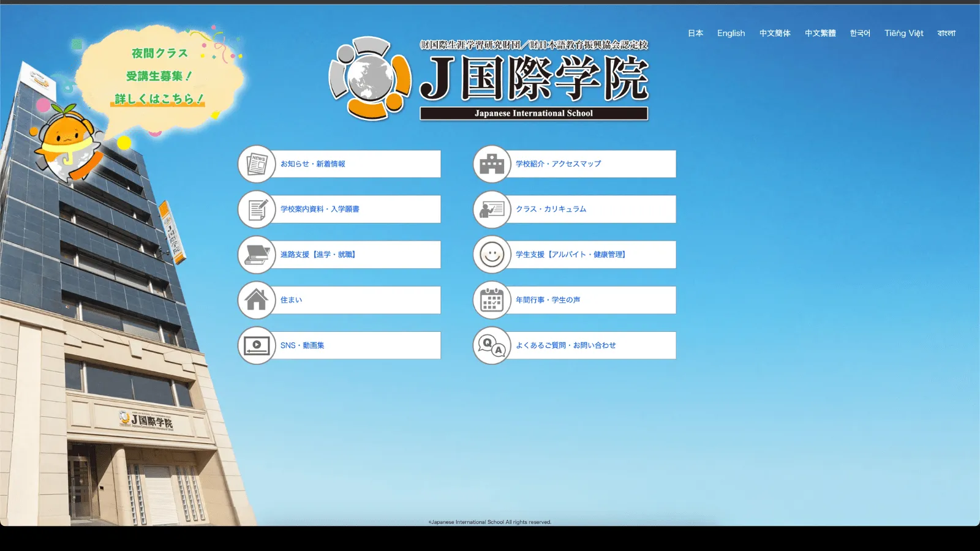980x551 pixels.
Task: Click the Q&A speech bubble icon
Action: point(491,345)
